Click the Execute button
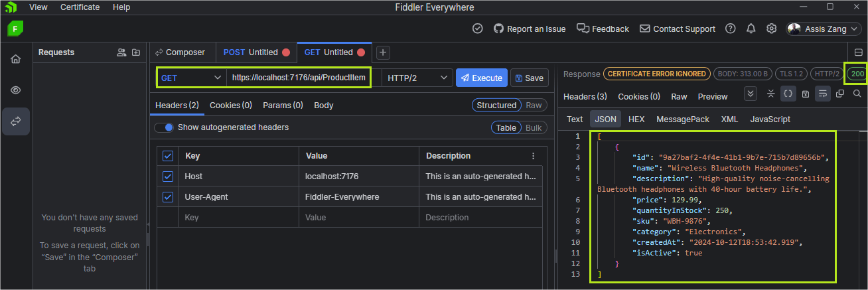The height and width of the screenshot is (290, 868). click(482, 78)
